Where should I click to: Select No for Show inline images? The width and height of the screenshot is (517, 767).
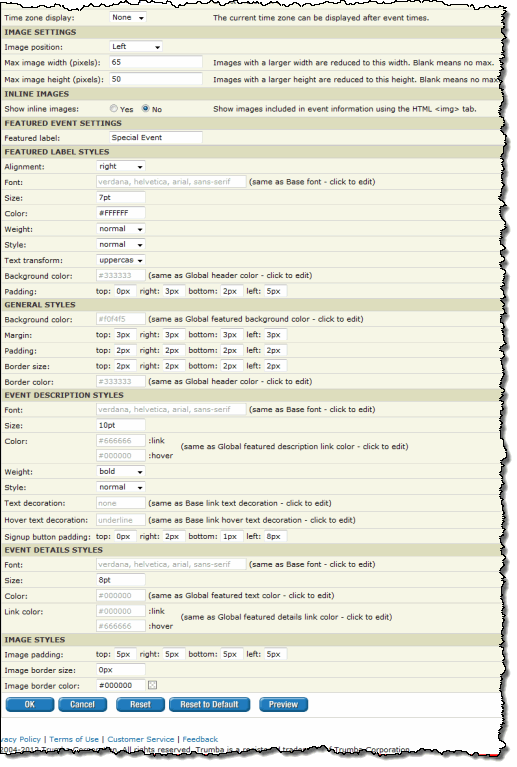(146, 109)
